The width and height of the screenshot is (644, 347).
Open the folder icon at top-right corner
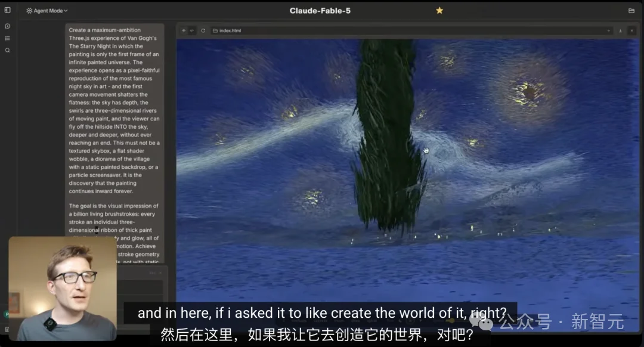coord(631,11)
